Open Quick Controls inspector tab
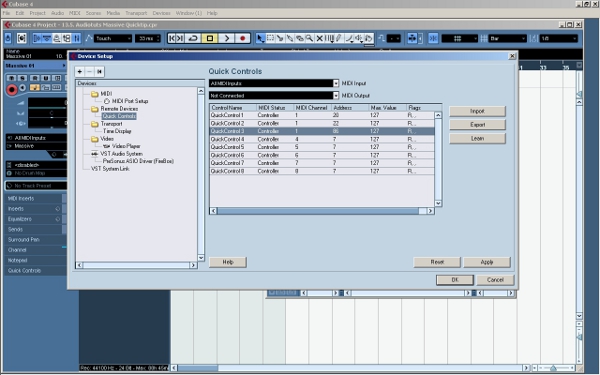Screen dimensions: 600x375 24,271
